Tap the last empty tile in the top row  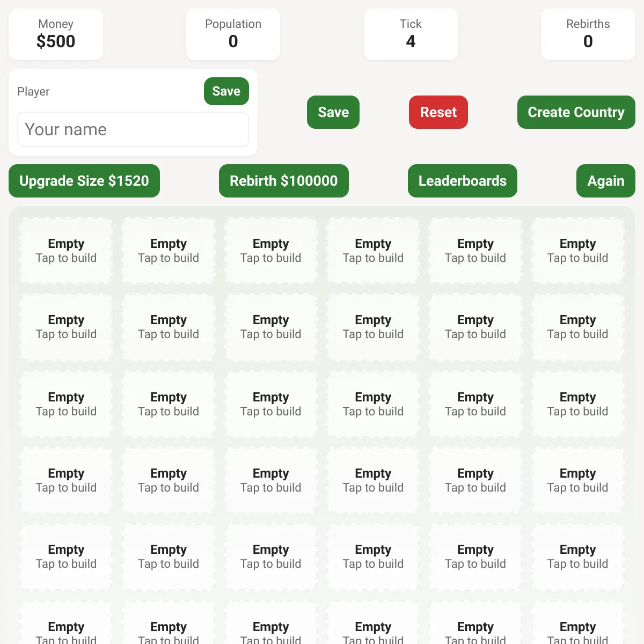point(578,251)
